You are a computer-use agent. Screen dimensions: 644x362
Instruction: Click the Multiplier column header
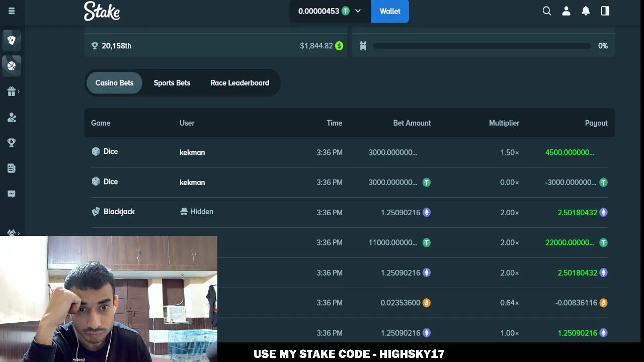[504, 123]
